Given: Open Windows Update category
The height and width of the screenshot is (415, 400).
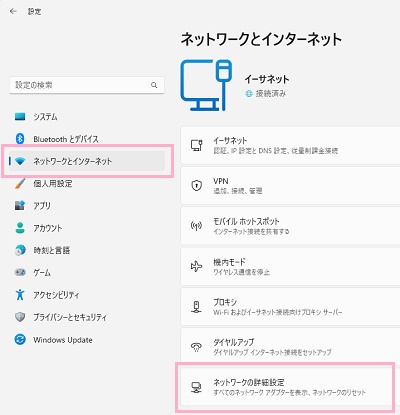Looking at the screenshot, I should [x=87, y=340].
